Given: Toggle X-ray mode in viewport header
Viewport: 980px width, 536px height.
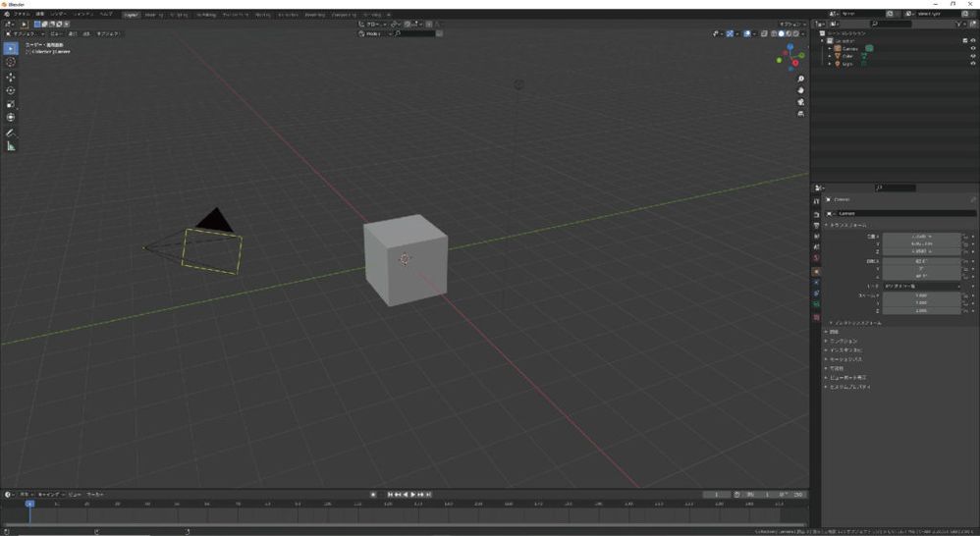Looking at the screenshot, I should [x=764, y=33].
